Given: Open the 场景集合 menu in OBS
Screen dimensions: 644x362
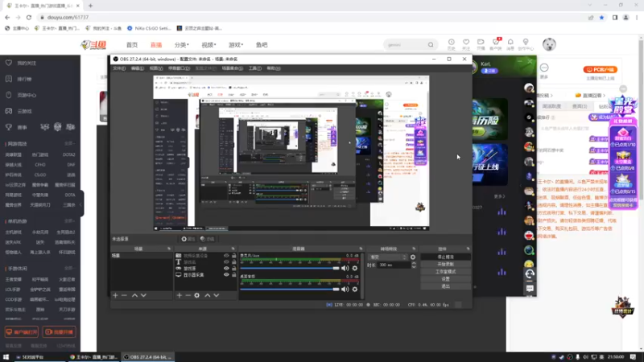Looking at the screenshot, I should coord(232,68).
